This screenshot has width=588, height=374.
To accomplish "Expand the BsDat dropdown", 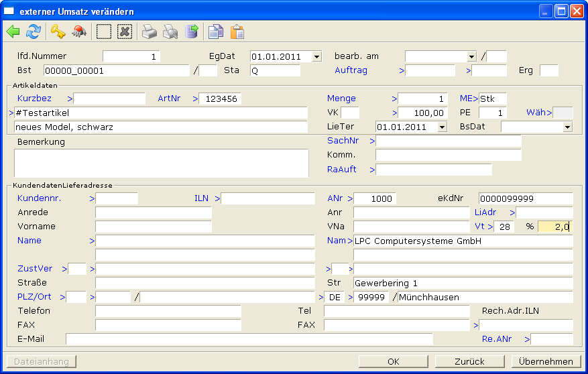I will [567, 127].
